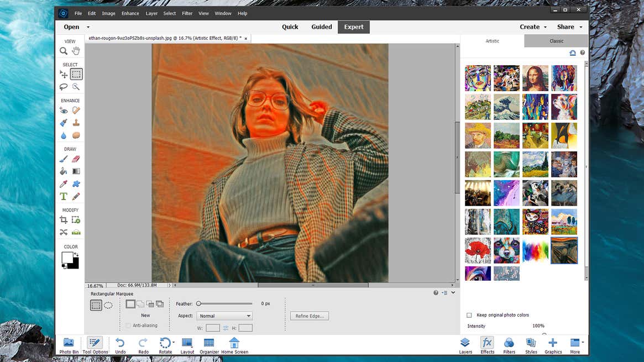Open the Enhance menu
Image resolution: width=644 pixels, height=362 pixels.
pos(130,14)
